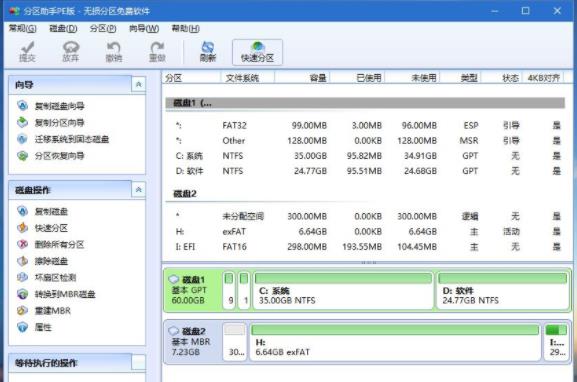
Task: Sort by 分区 column header
Action: click(x=191, y=78)
